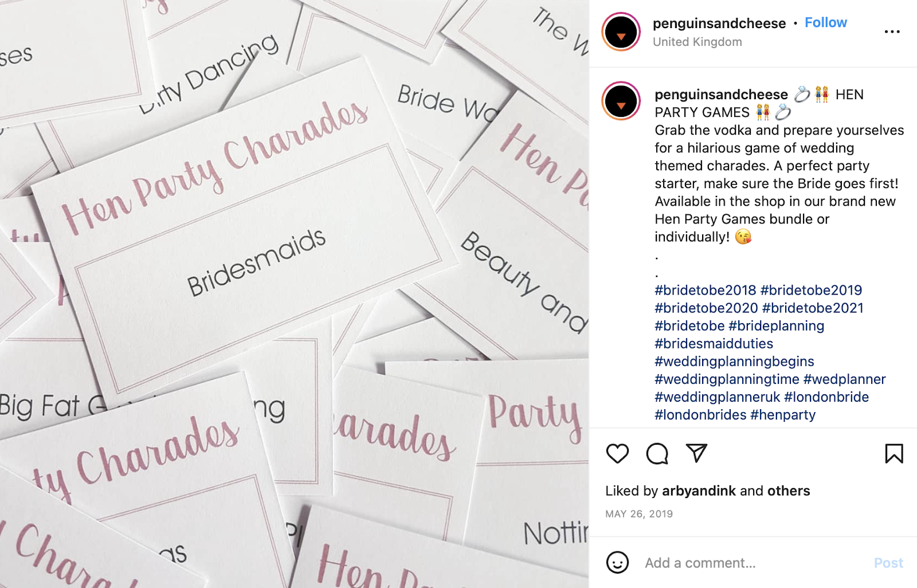
Task: Open the MAY 26, 2019 timestamp
Action: (x=639, y=514)
